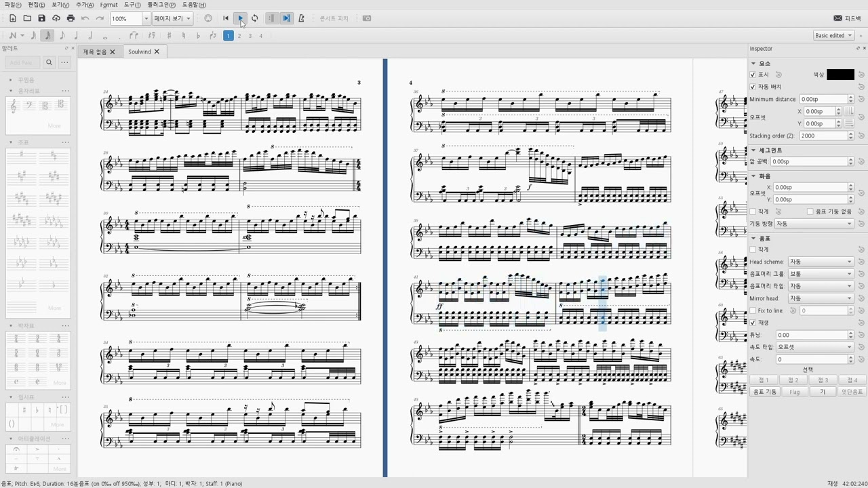Close the 제목 없음 tab
This screenshot has width=868, height=488.
click(113, 52)
